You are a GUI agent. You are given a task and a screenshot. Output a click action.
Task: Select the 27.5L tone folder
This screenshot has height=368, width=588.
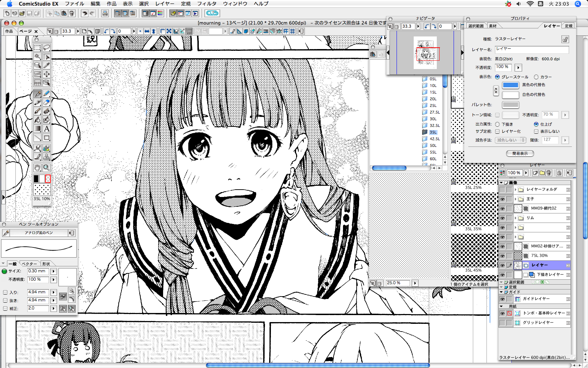(x=431, y=112)
